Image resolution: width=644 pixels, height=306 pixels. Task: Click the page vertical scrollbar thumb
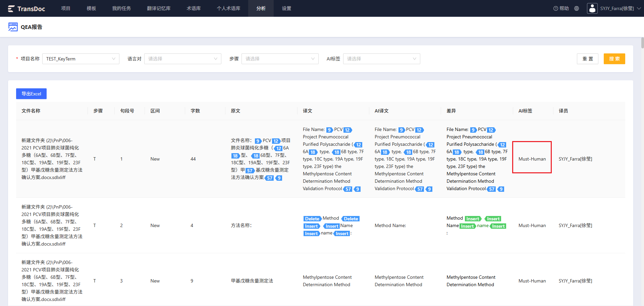642,43
